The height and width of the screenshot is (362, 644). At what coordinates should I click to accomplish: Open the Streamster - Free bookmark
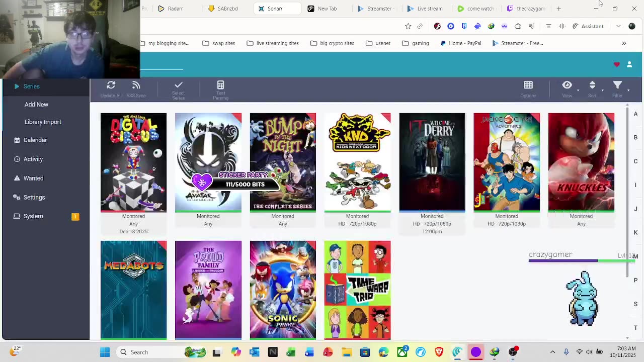pyautogui.click(x=517, y=43)
